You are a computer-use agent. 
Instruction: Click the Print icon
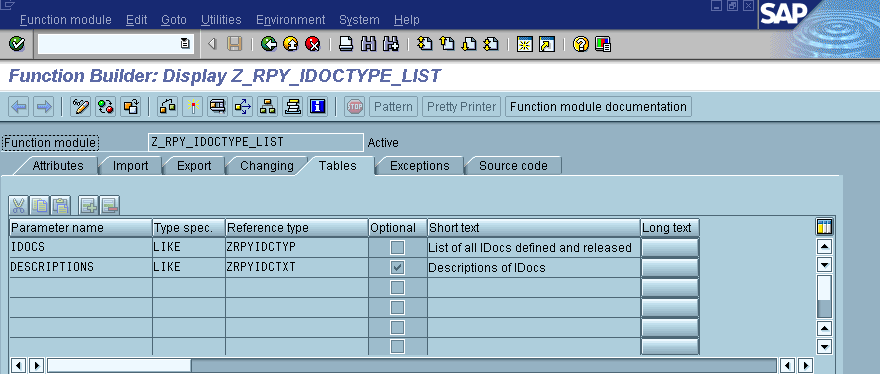coord(346,44)
